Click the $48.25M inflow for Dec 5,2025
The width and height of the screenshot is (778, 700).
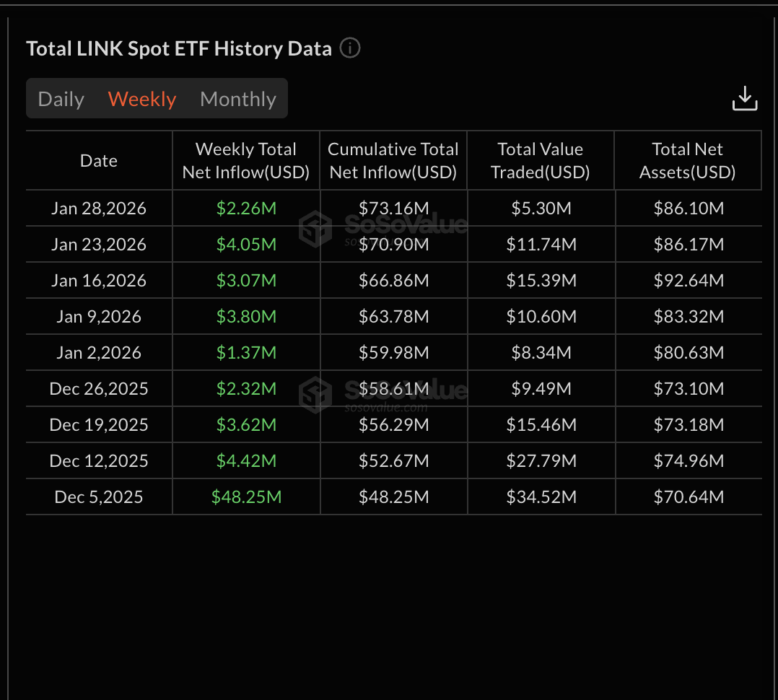point(245,496)
